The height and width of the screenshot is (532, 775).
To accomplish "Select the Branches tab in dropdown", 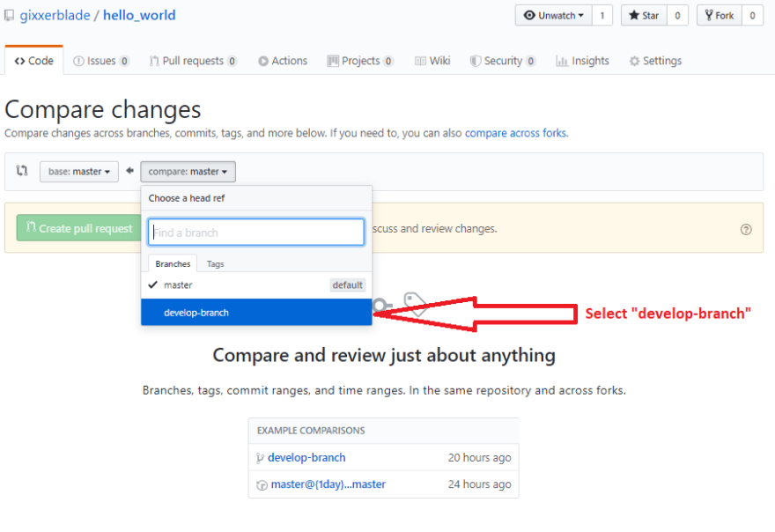I will point(173,263).
